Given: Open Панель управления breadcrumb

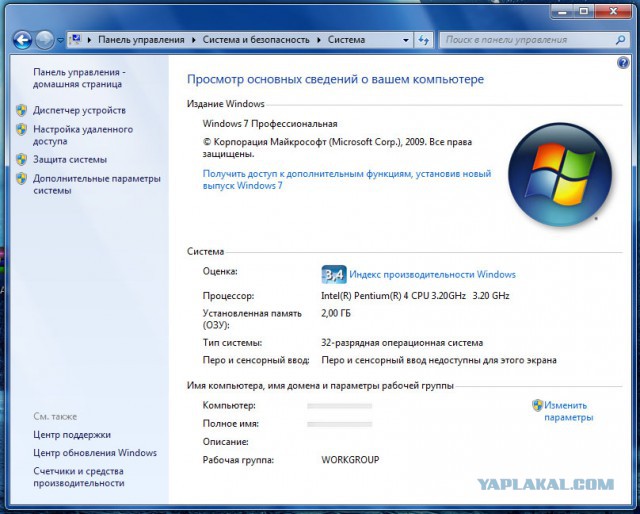Looking at the screenshot, I should 141,40.
